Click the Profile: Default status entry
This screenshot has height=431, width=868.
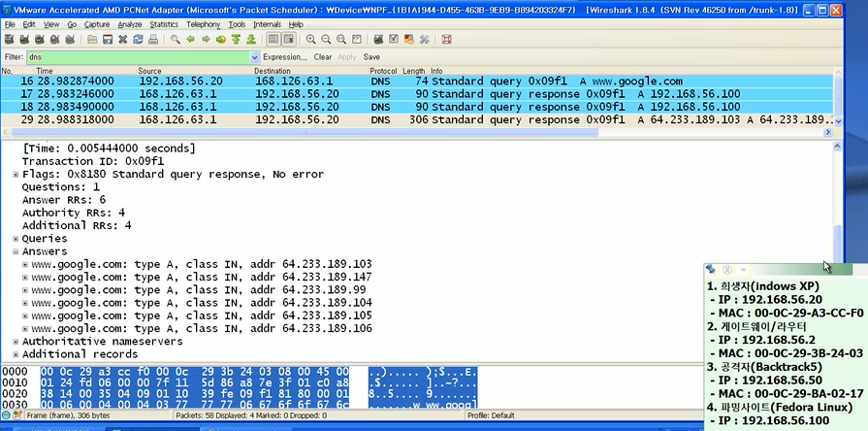(x=491, y=415)
